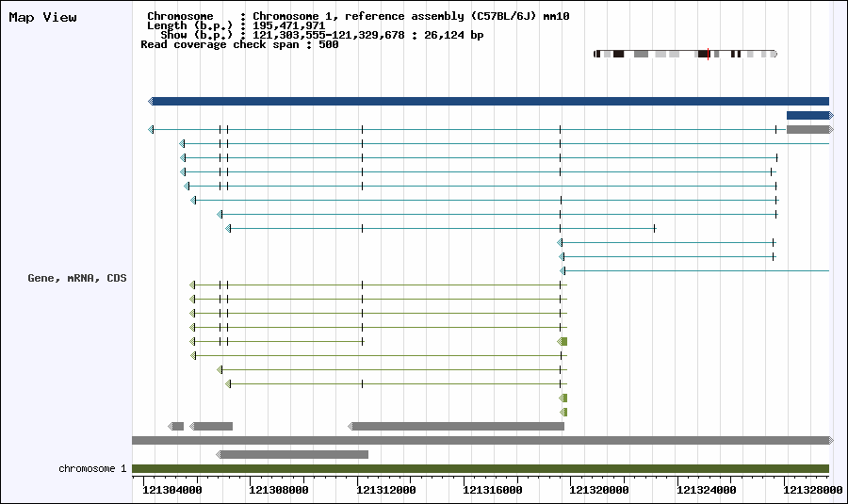Click the 'chromosome 1' track label
The image size is (848, 504).
pyautogui.click(x=92, y=468)
